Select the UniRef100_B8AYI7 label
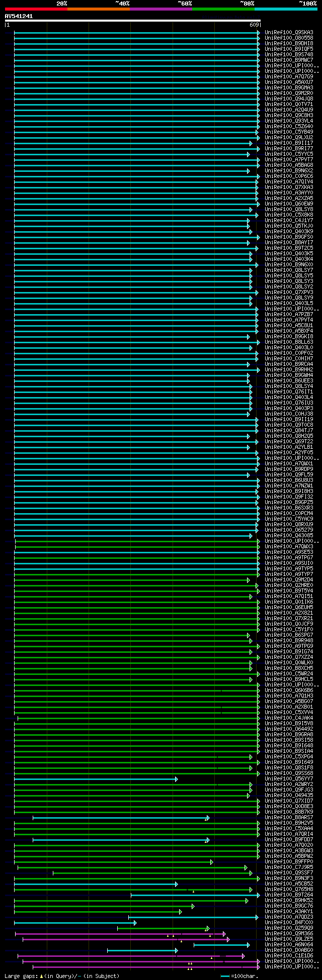The height and width of the screenshot is (980, 322). [x=289, y=242]
